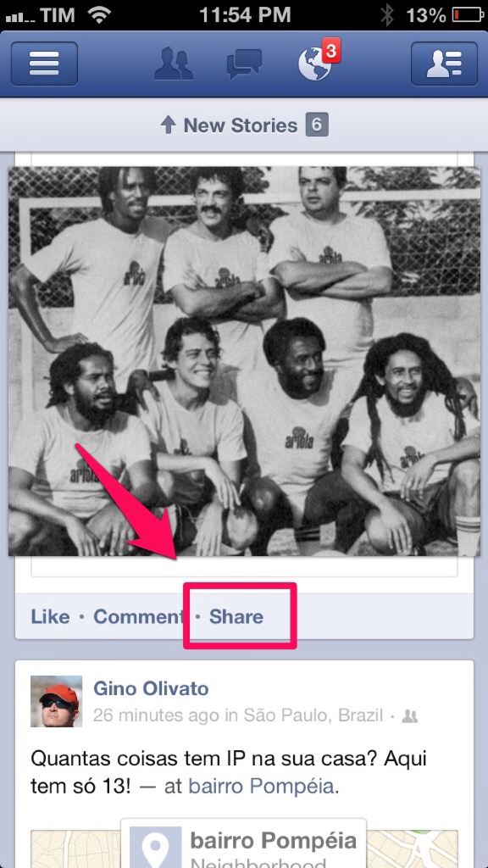Tap the location pin on bairro Pompéia card
Image resolution: width=488 pixels, height=868 pixels.
(156, 848)
